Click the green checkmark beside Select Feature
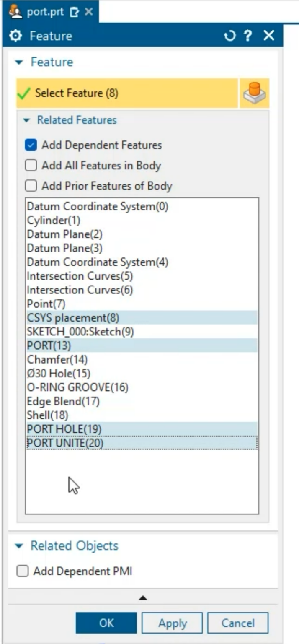 (x=23, y=93)
